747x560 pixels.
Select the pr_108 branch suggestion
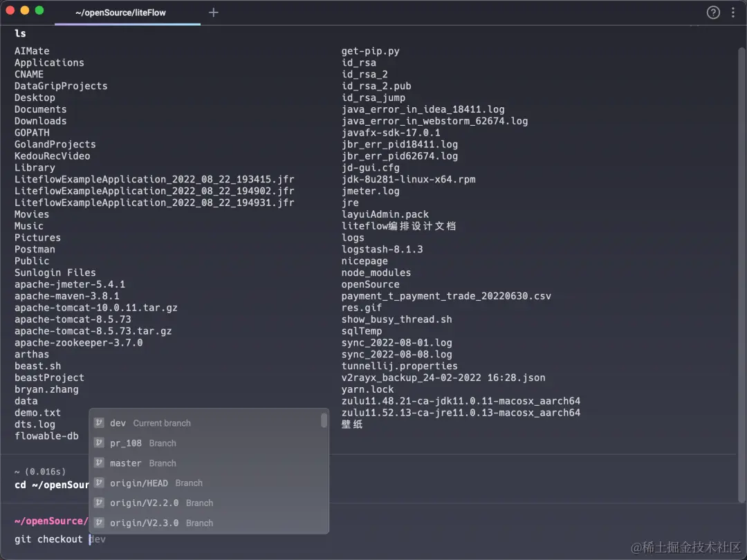click(209, 443)
